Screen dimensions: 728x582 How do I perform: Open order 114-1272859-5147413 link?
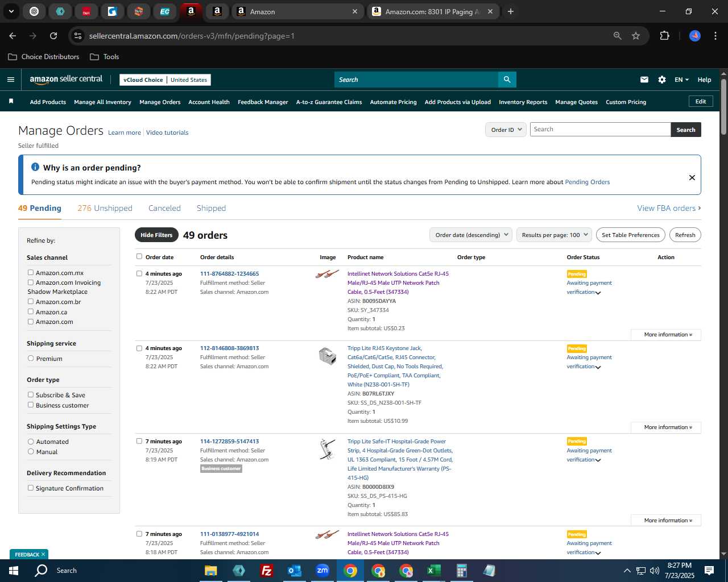point(229,441)
